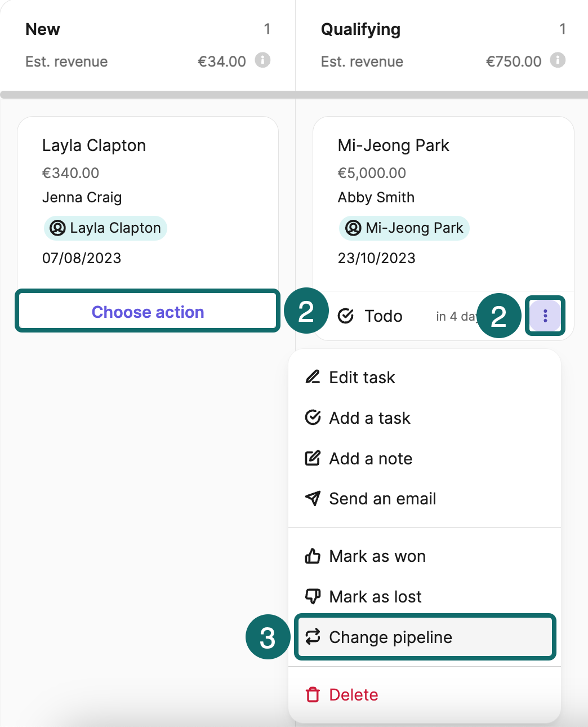Select Mark as won
The width and height of the screenshot is (588, 727).
coord(425,556)
